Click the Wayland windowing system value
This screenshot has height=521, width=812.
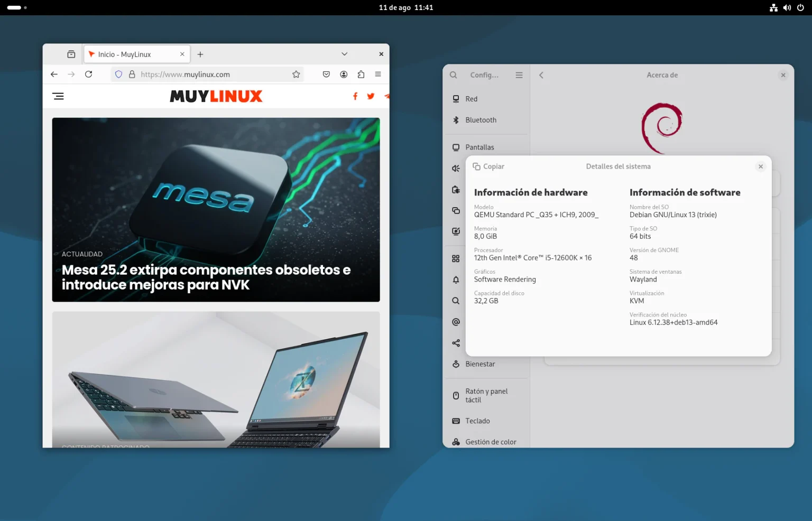coord(643,280)
